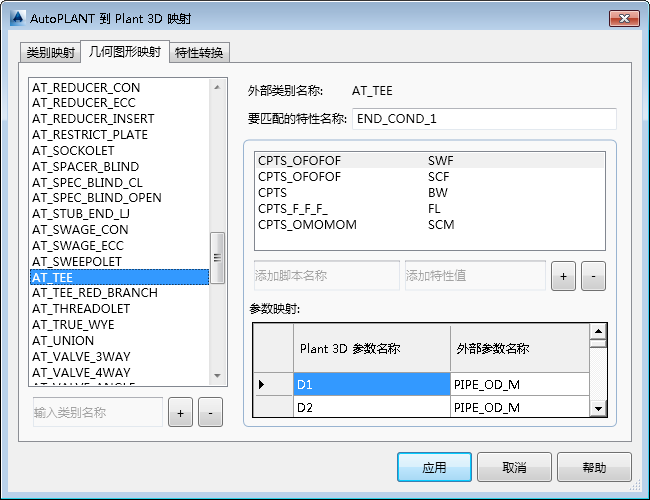Remove script mapping with minus beside 添加特性值
The height and width of the screenshot is (500, 650).
[x=593, y=276]
